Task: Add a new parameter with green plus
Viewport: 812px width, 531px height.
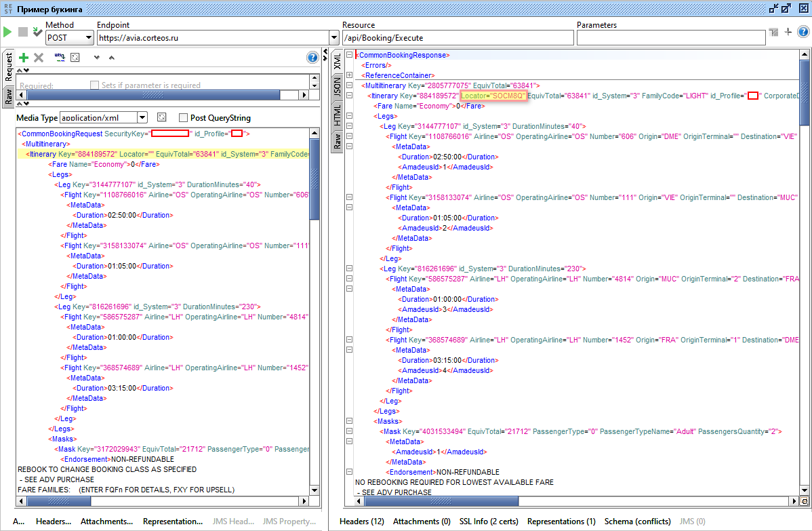Action: pyautogui.click(x=24, y=58)
